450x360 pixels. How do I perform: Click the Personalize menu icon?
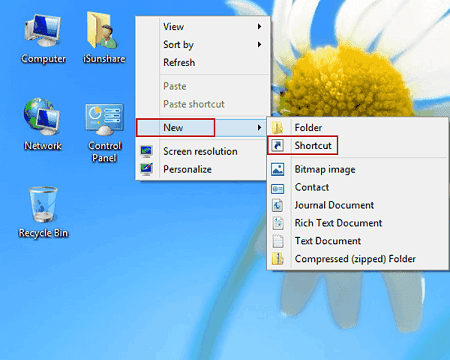pyautogui.click(x=146, y=169)
